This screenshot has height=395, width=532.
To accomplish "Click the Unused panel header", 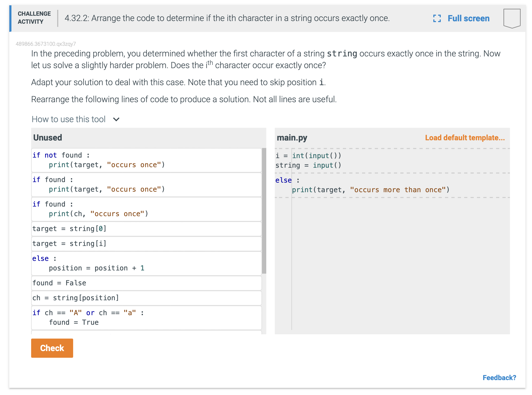I will point(48,138).
